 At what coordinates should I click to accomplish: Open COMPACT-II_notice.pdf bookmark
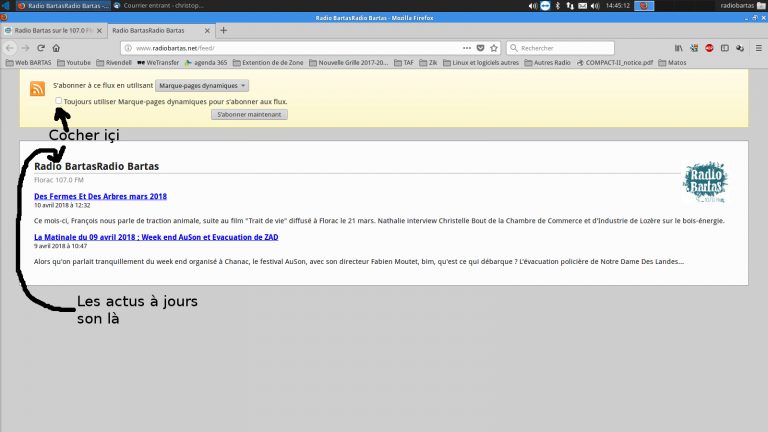pos(615,63)
